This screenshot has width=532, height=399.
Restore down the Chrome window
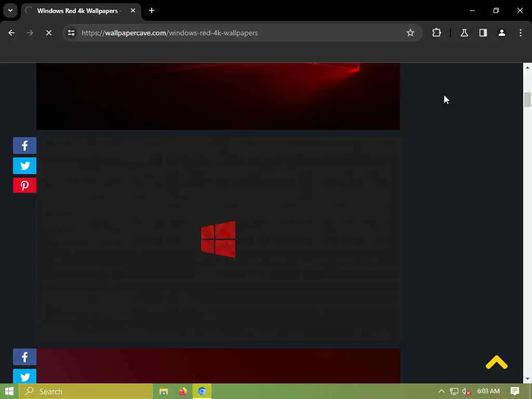(496, 10)
